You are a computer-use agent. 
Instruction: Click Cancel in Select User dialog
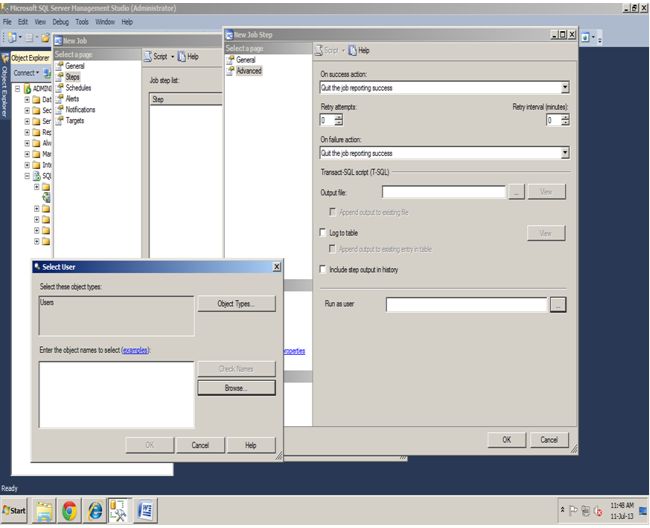click(200, 445)
